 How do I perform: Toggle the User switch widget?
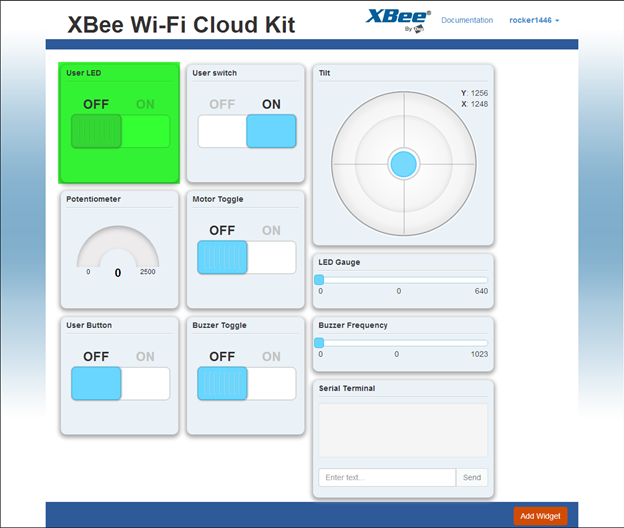tap(247, 131)
